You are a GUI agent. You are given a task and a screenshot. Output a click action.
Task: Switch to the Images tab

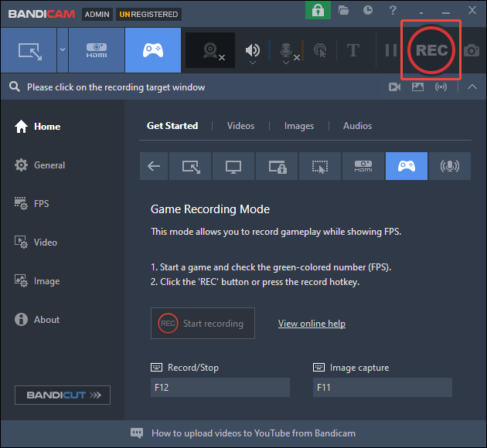click(299, 126)
